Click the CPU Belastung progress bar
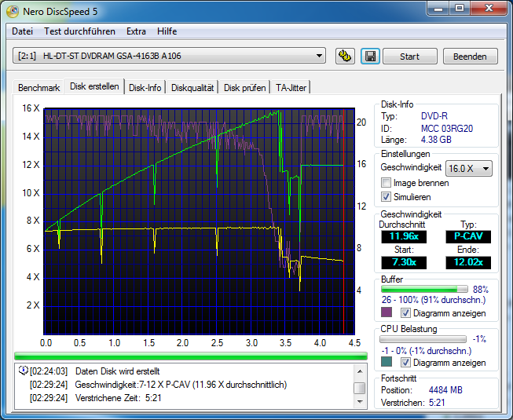Image resolution: width=513 pixels, height=420 pixels. tap(423, 339)
